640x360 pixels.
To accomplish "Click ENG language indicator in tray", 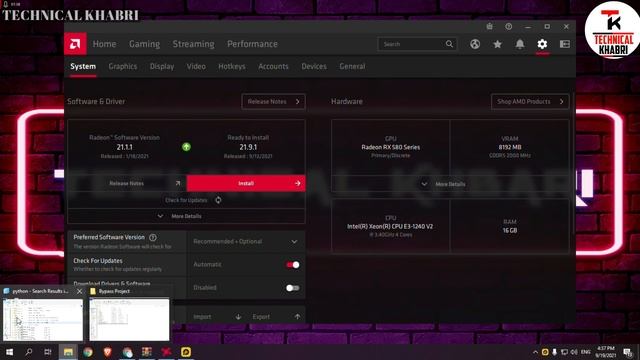I will tap(586, 352).
